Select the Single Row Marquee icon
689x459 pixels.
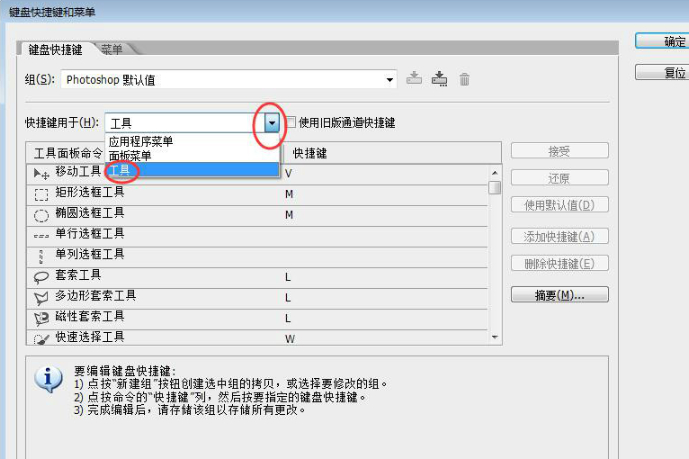[41, 236]
